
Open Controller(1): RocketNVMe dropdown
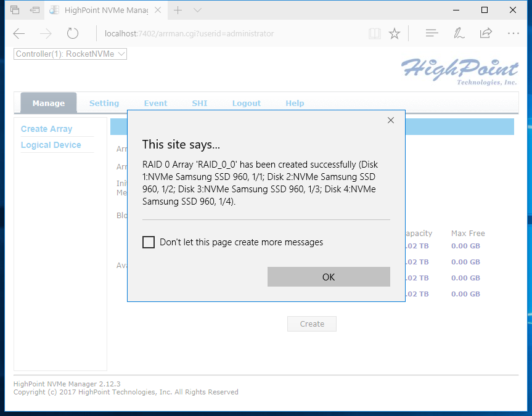tap(70, 54)
